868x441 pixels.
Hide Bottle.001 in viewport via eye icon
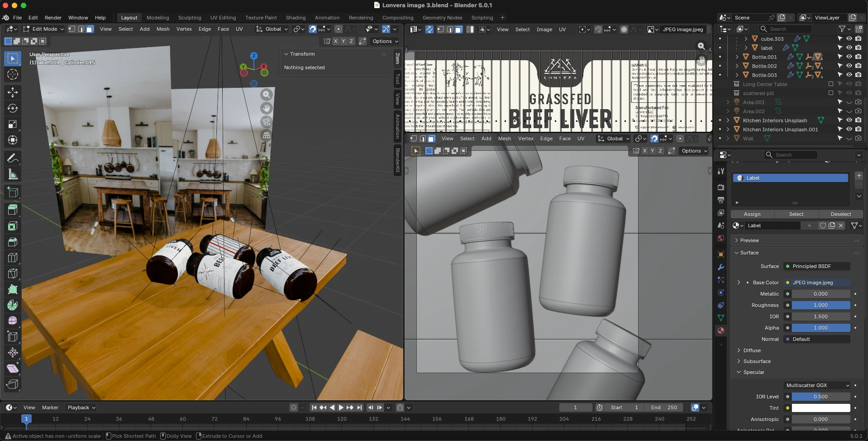click(849, 57)
